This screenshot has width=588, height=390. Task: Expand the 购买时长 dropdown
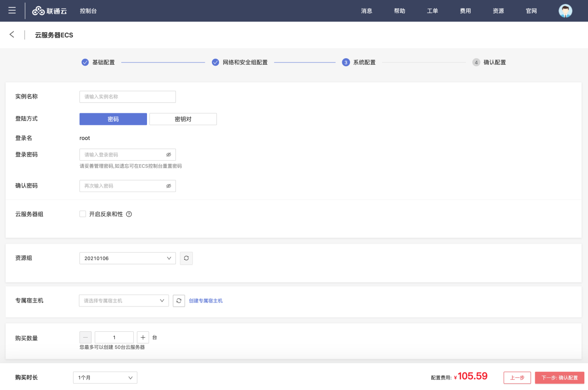(105, 378)
